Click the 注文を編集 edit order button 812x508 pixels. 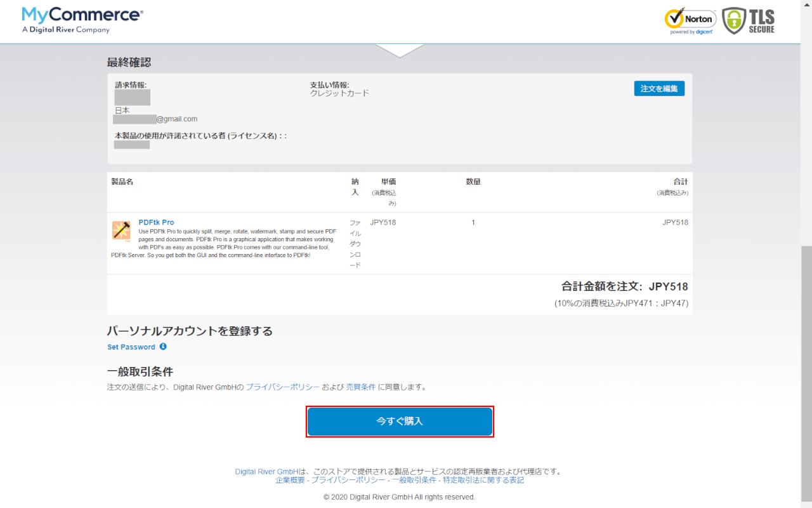point(659,88)
